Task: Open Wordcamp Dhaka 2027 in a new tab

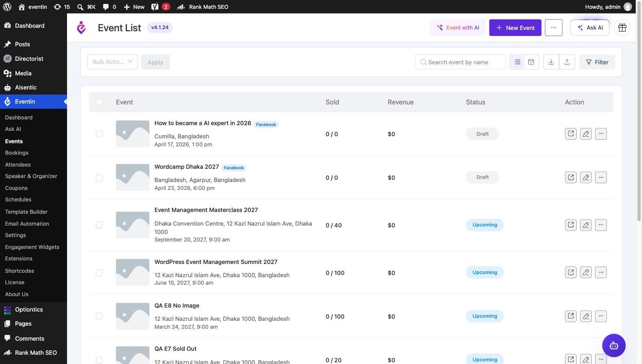Action: [x=571, y=177]
